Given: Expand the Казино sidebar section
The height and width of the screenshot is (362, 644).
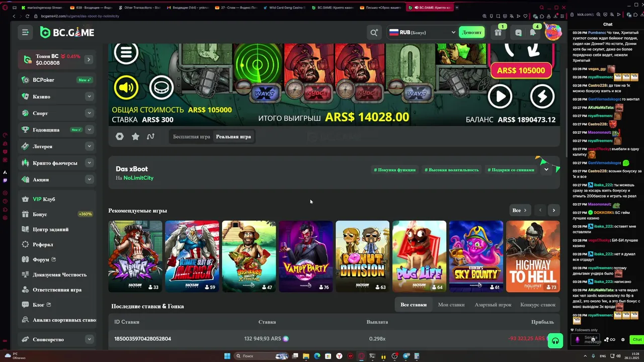Looking at the screenshot, I should [89, 97].
